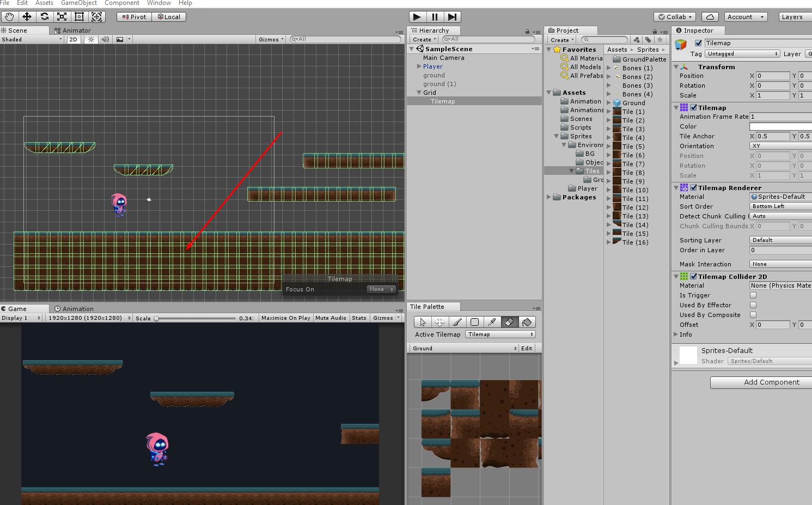Image resolution: width=812 pixels, height=505 pixels.
Task: Toggle 2D mode in the Scene view
Action: 73,39
